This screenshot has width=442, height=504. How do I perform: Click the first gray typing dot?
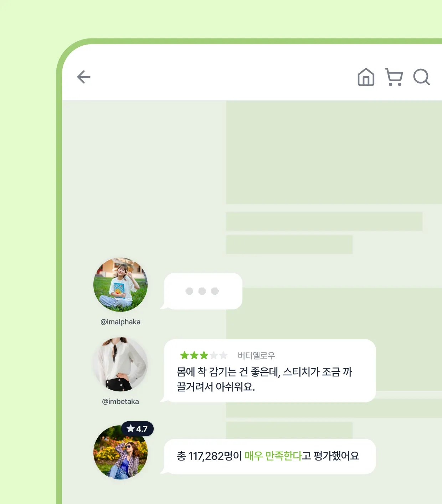click(189, 291)
